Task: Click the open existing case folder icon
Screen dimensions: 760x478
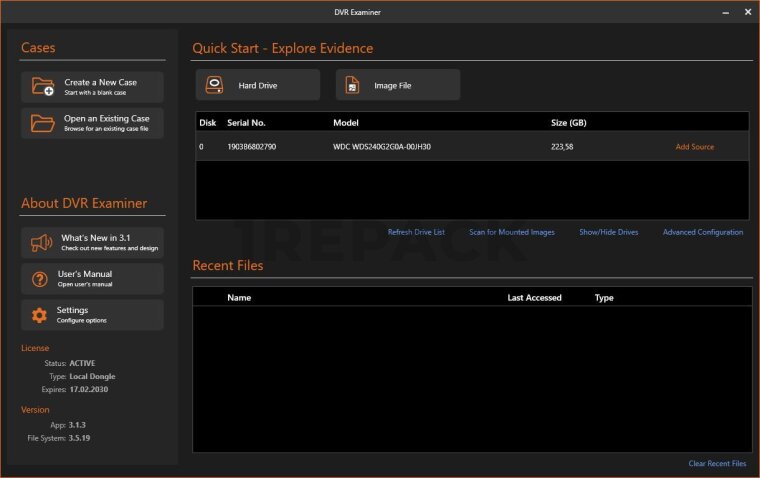Action: pyautogui.click(x=42, y=123)
